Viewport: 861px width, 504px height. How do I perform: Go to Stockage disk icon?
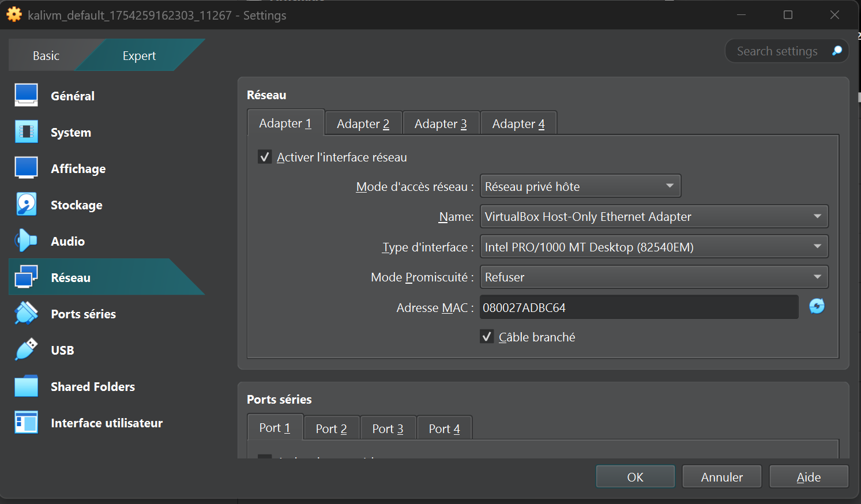click(x=27, y=205)
